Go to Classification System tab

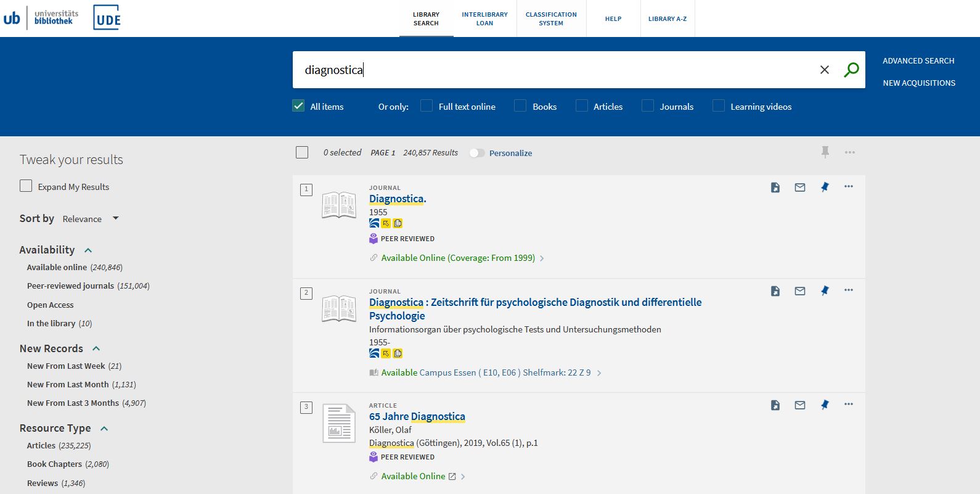(551, 19)
